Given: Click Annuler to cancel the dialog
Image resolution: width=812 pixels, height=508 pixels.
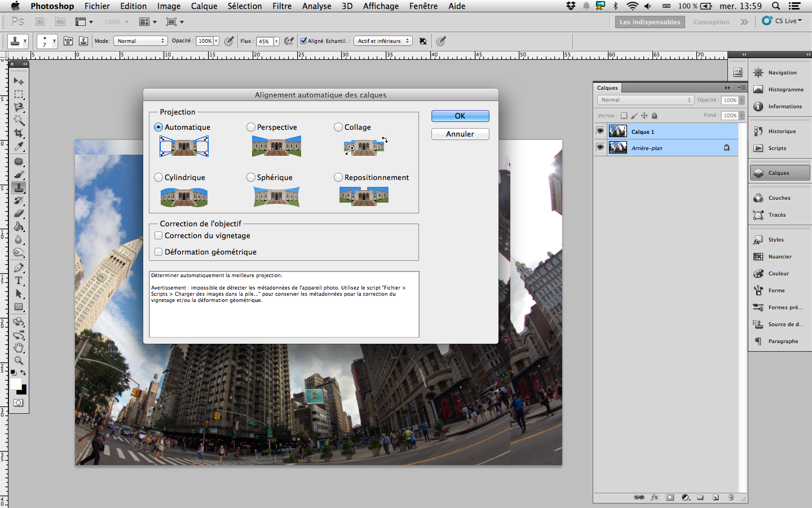Looking at the screenshot, I should point(460,134).
